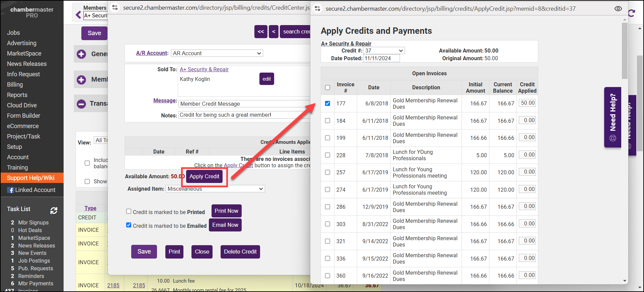Refresh the Task List using the sync icon
644x292 pixels.
[x=54, y=210]
